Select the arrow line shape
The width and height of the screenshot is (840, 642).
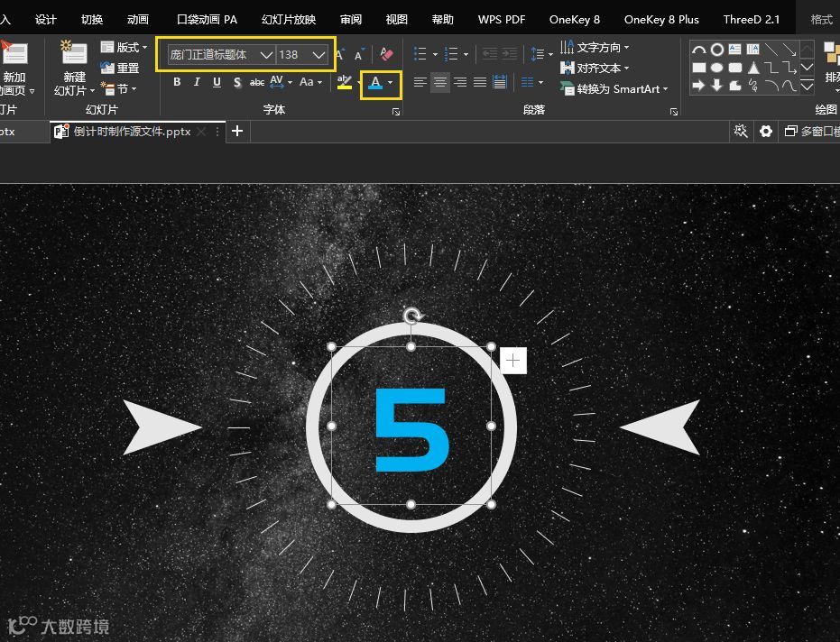(x=789, y=50)
